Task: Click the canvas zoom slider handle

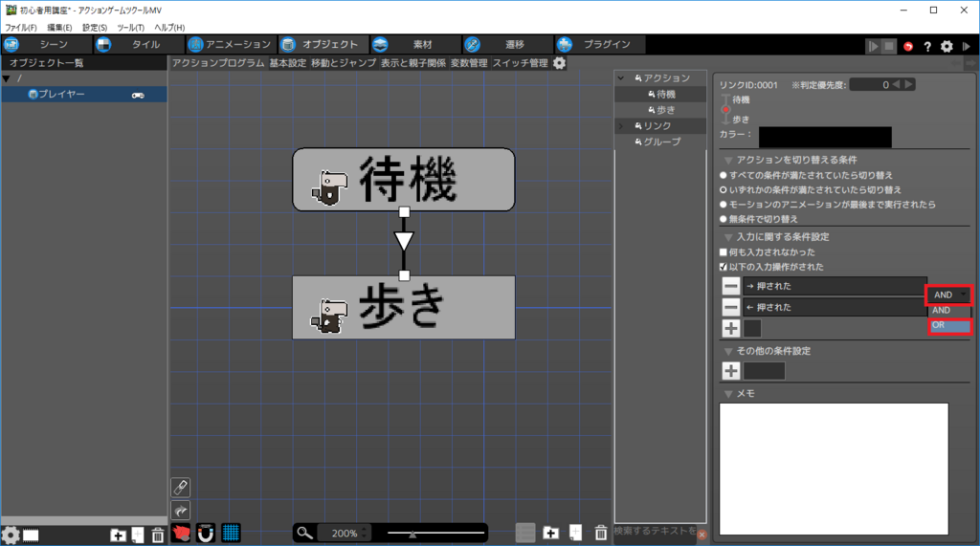Action: click(412, 534)
